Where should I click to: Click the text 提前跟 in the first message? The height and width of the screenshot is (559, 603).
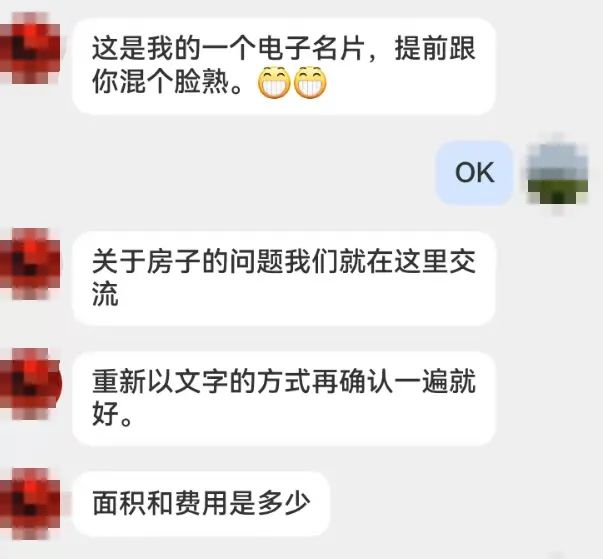click(435, 48)
